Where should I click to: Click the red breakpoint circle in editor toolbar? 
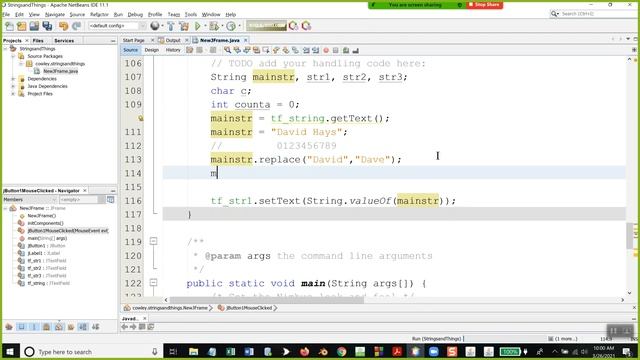click(326, 50)
